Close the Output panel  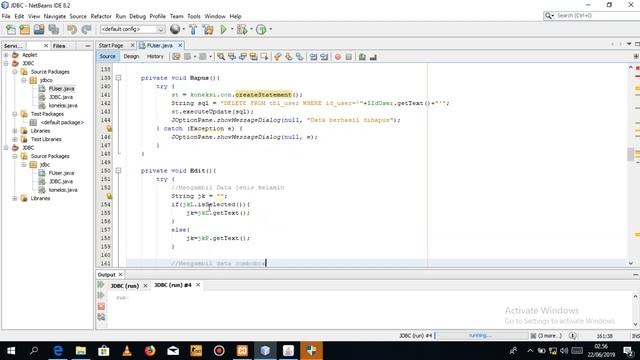[x=120, y=275]
